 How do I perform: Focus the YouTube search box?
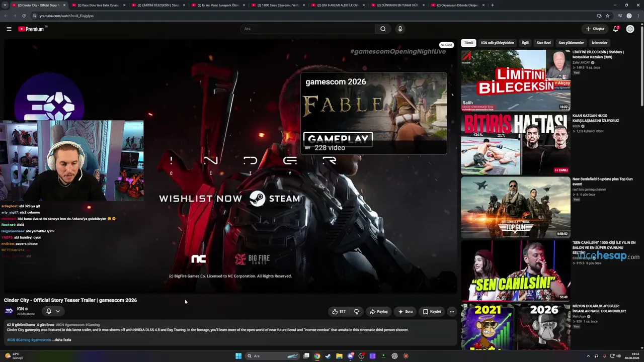point(307,29)
